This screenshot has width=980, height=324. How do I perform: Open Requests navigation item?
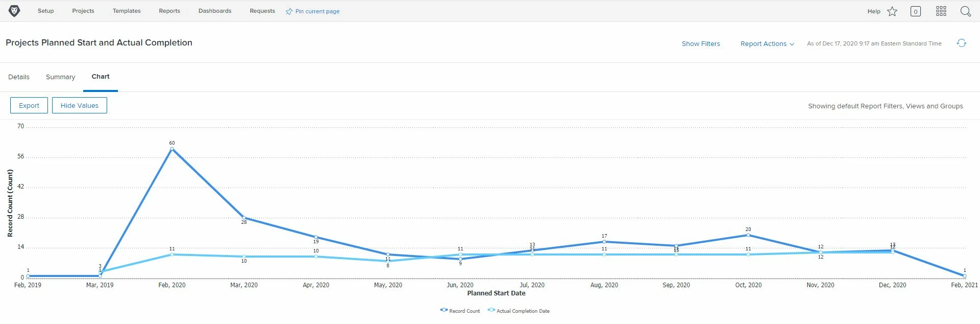(262, 11)
